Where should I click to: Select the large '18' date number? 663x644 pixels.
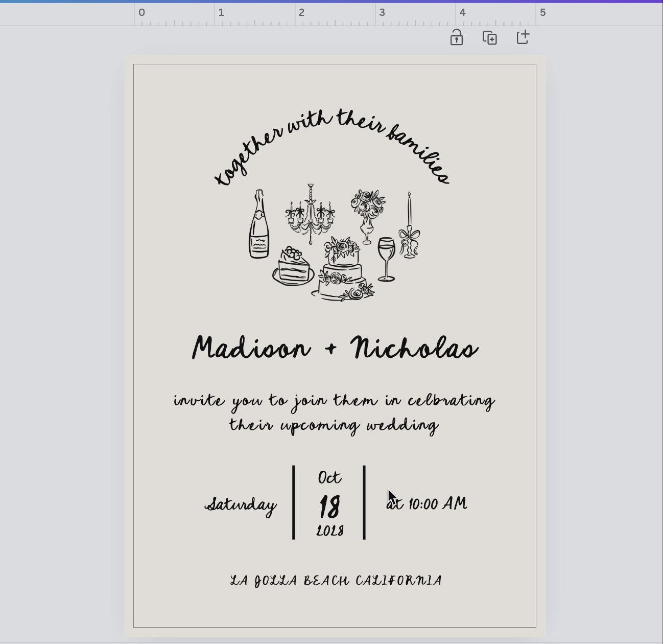click(329, 507)
